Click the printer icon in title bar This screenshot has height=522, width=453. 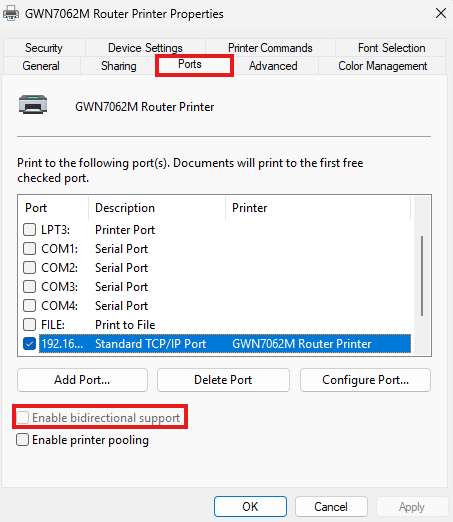coord(11,14)
